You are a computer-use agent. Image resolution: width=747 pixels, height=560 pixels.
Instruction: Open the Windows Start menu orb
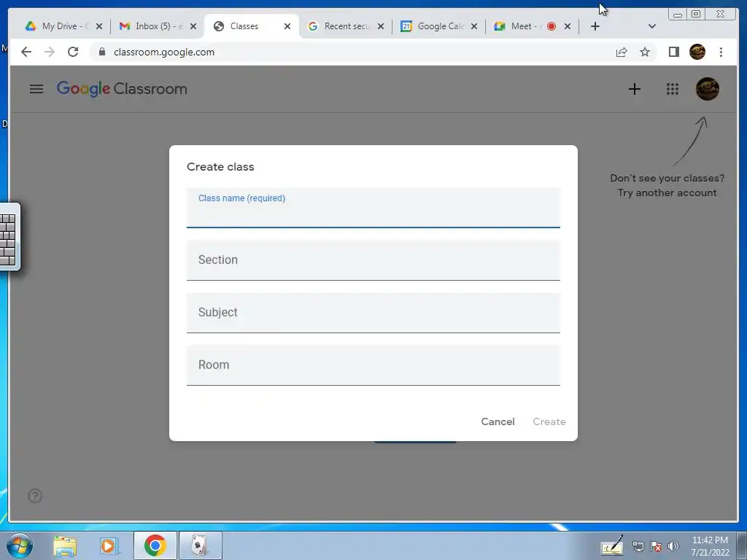(20, 545)
